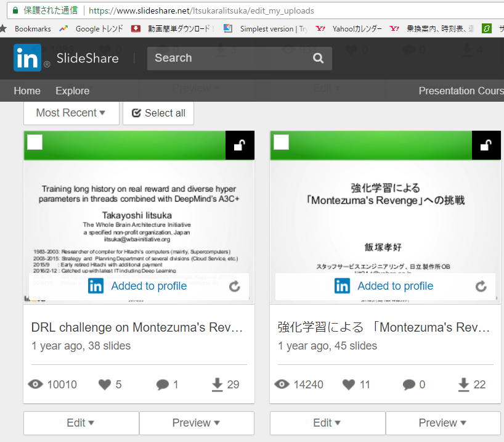
Task: Click the green Evernote-style bookmark icon
Action: click(486, 28)
